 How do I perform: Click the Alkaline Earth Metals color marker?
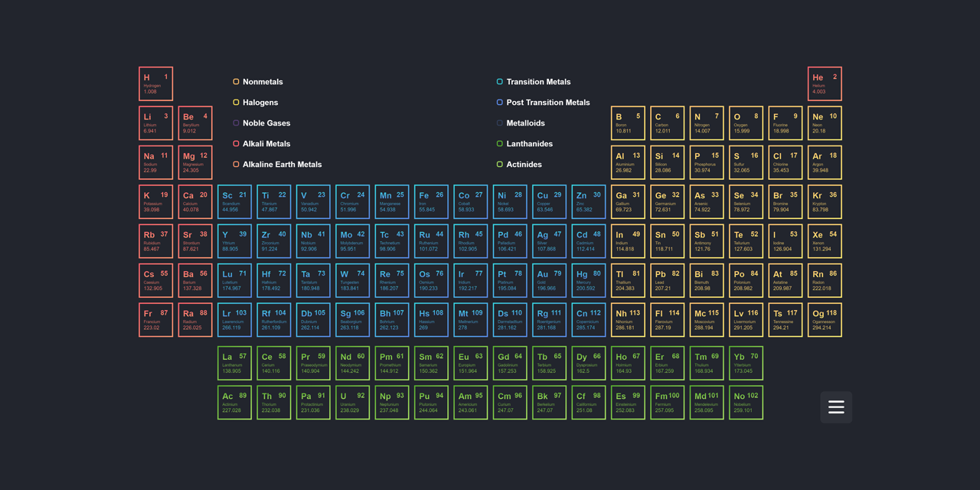pyautogui.click(x=236, y=165)
